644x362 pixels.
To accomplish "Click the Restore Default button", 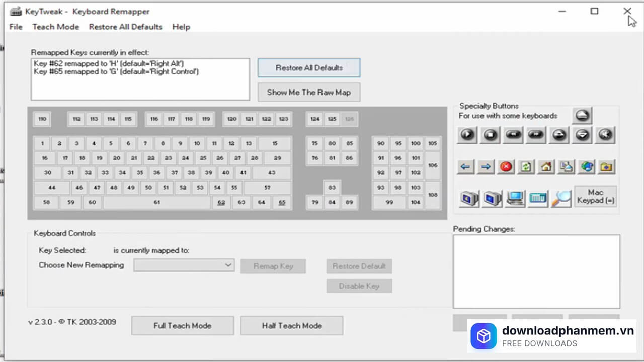I will pyautogui.click(x=359, y=266).
